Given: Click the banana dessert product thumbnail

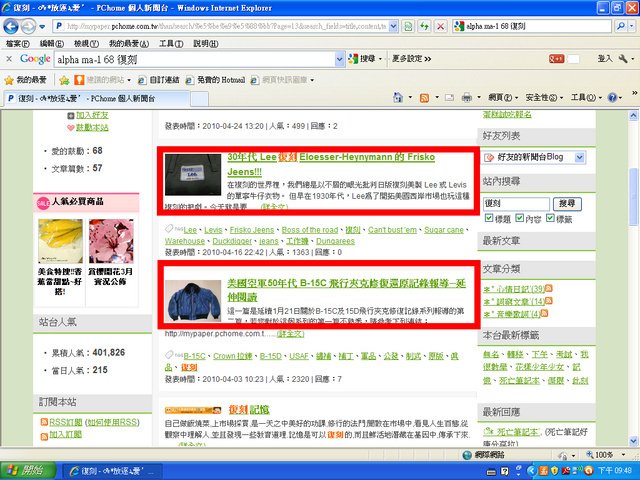Looking at the screenshot, I should point(60,241).
